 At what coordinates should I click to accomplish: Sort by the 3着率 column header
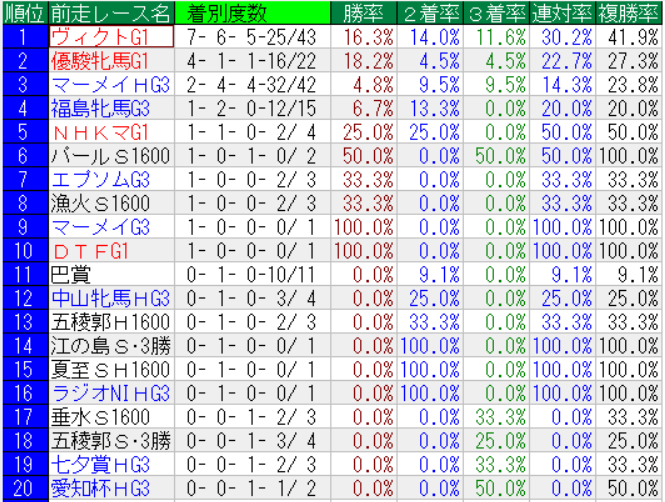pos(496,13)
